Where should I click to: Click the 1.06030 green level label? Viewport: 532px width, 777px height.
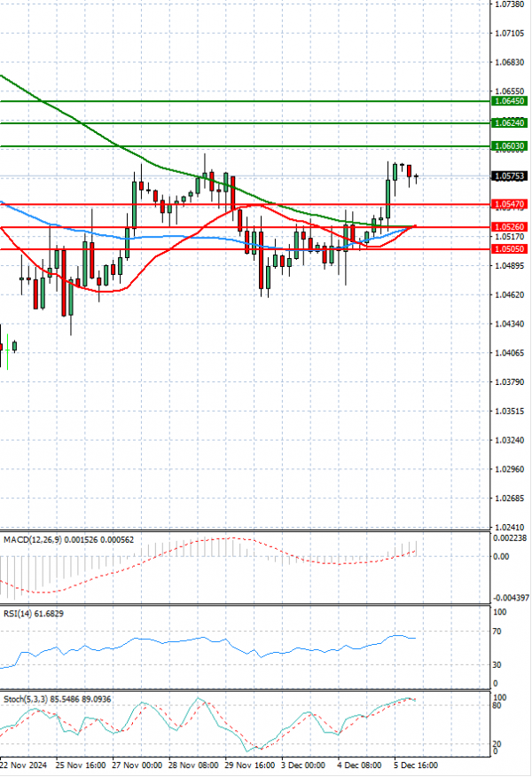509,146
